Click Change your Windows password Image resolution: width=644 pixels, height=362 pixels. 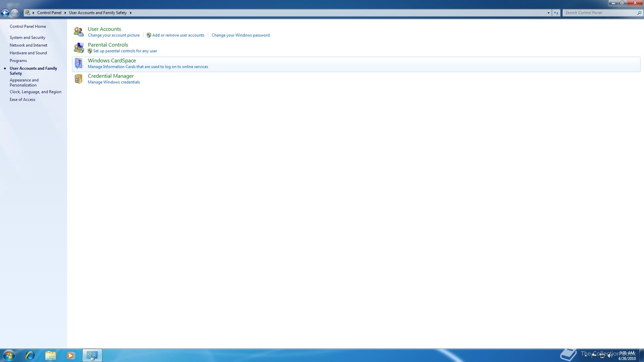click(240, 35)
